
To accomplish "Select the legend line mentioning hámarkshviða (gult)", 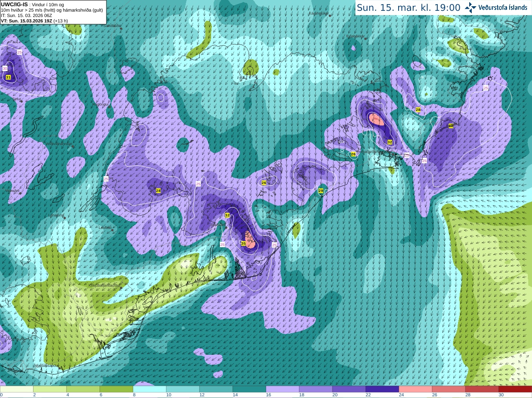I will click(x=52, y=10).
